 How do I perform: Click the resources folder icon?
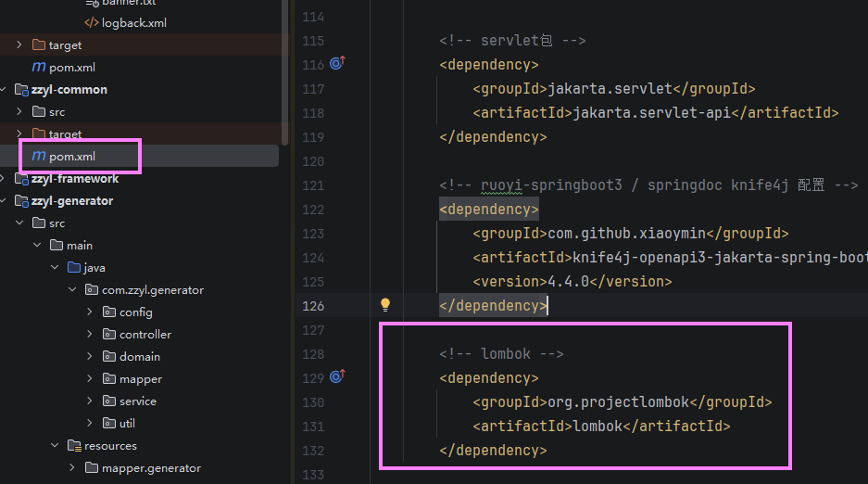(74, 445)
